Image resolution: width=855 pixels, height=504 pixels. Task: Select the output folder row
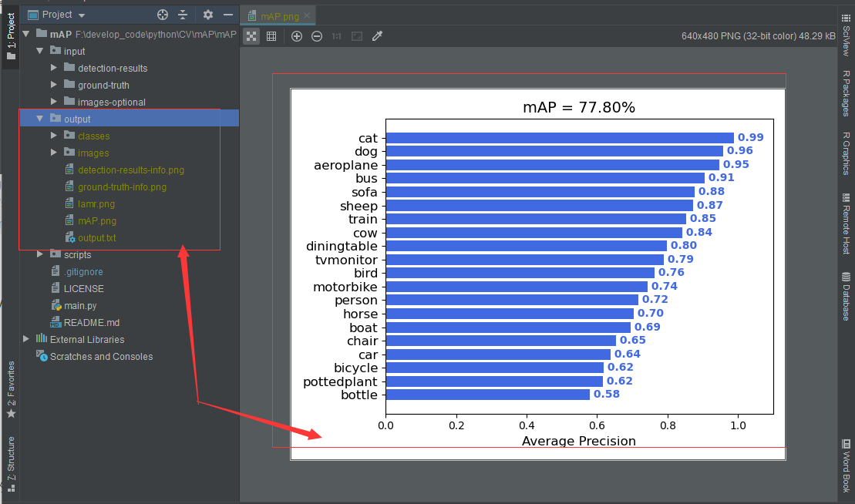coord(130,118)
